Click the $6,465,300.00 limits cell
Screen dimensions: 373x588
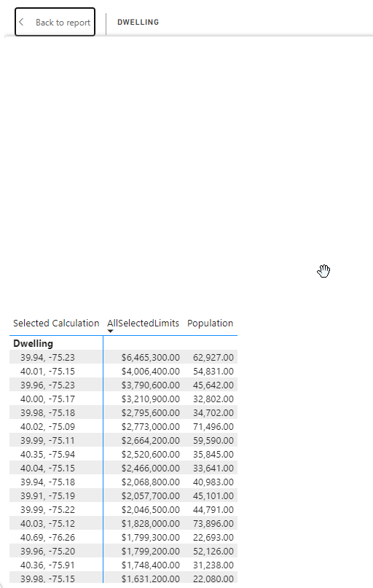150,357
